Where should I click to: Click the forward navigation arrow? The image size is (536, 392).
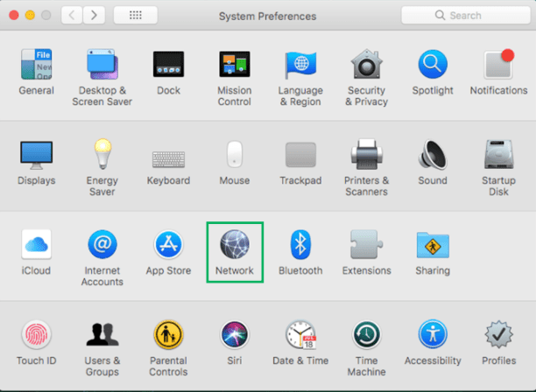point(94,16)
